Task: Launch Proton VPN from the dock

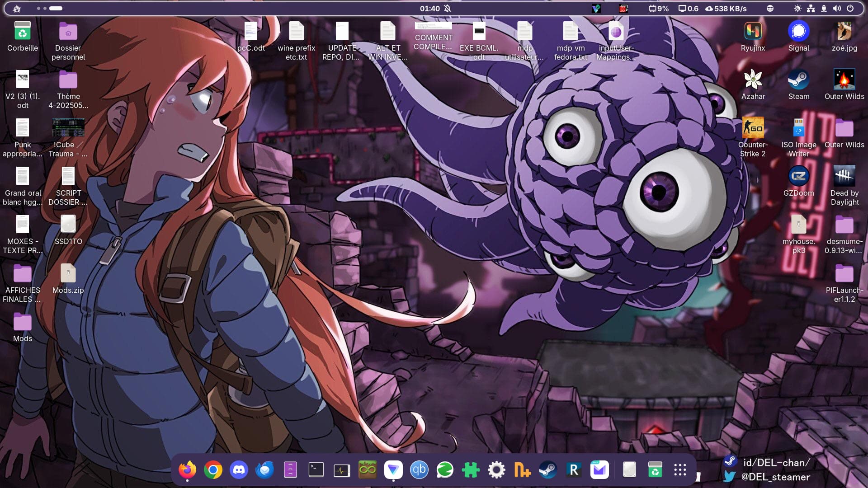Action: [x=393, y=470]
